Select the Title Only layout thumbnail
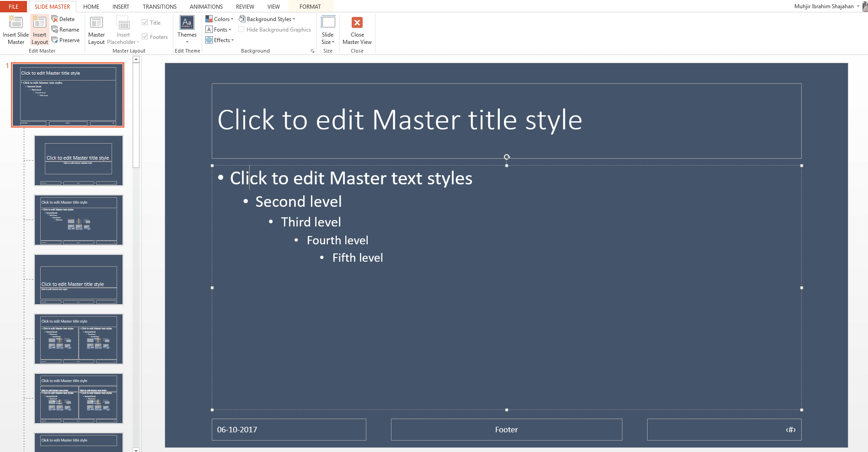The image size is (868, 452). [79, 442]
